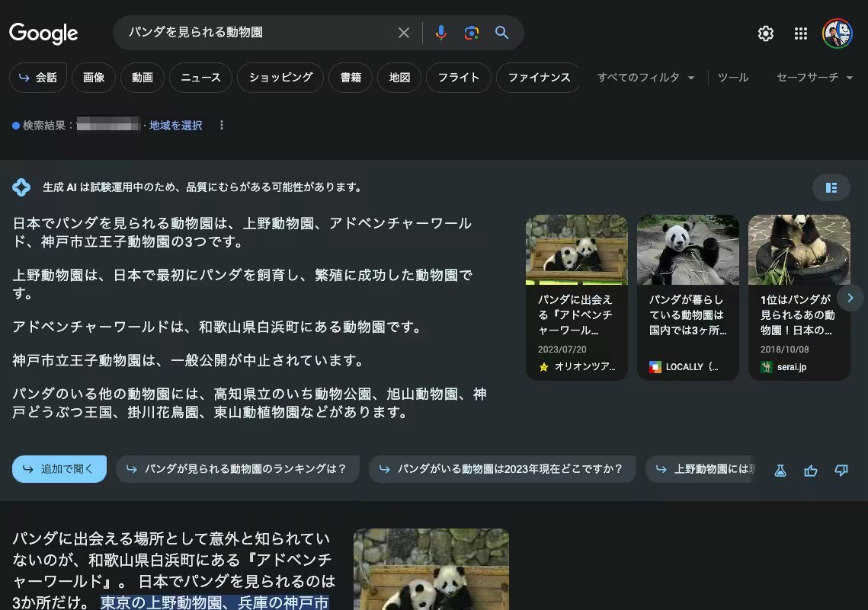Submit search with the magnifier icon

[501, 33]
